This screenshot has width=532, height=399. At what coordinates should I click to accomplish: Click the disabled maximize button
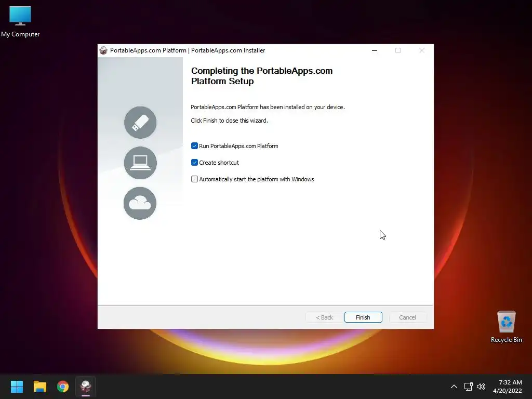pos(398,50)
